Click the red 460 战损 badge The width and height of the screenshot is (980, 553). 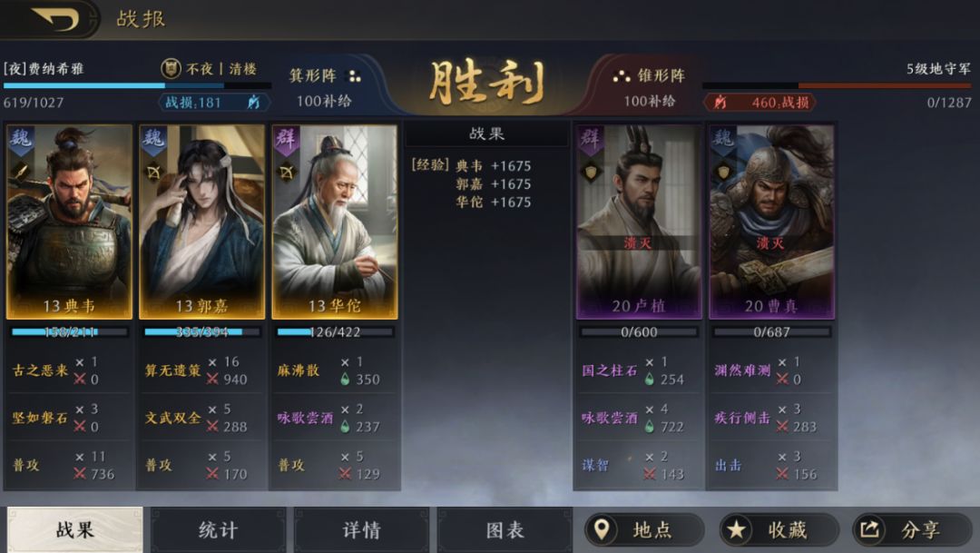click(x=760, y=103)
